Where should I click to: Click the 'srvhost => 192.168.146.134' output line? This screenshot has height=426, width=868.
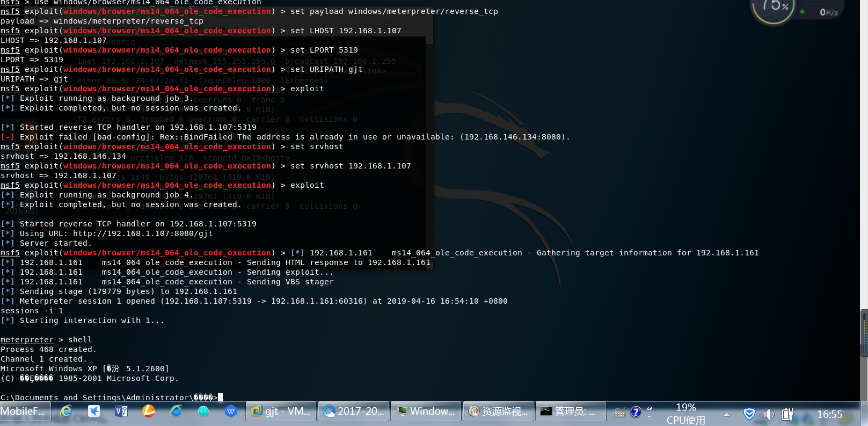click(x=63, y=156)
